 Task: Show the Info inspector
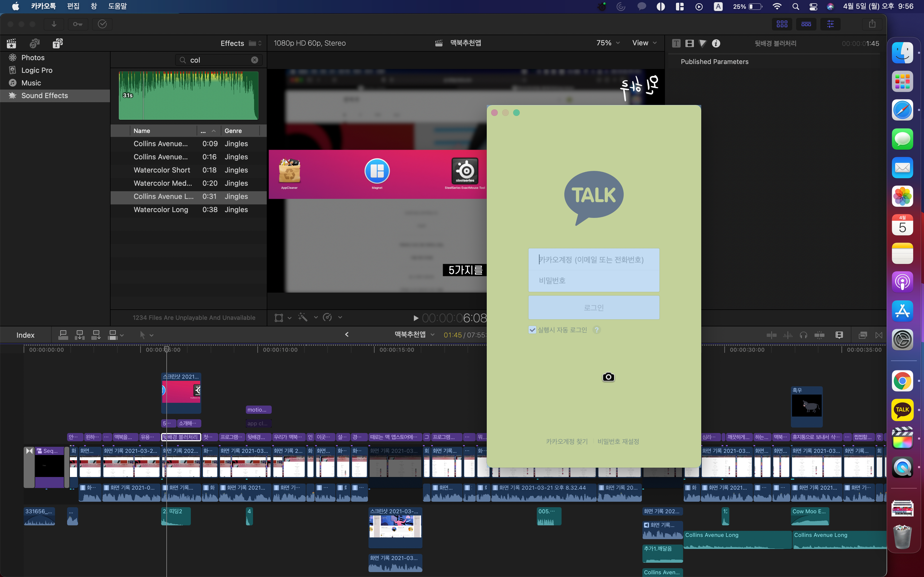tap(716, 43)
